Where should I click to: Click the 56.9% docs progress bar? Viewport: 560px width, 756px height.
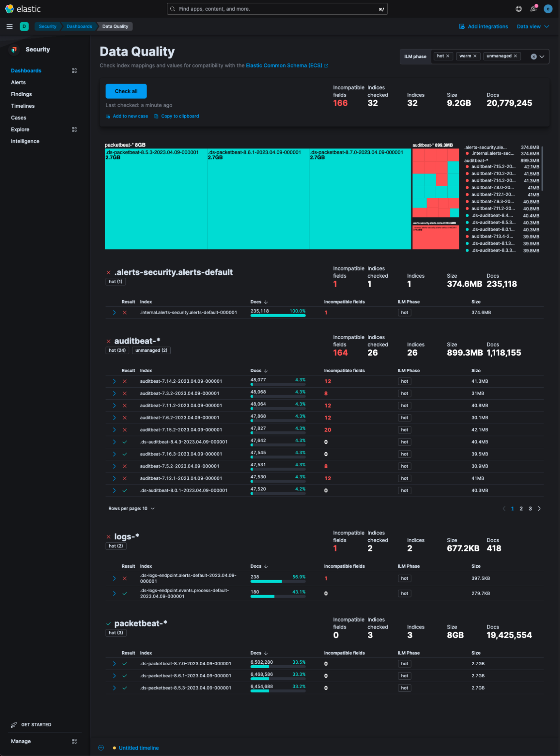(278, 581)
